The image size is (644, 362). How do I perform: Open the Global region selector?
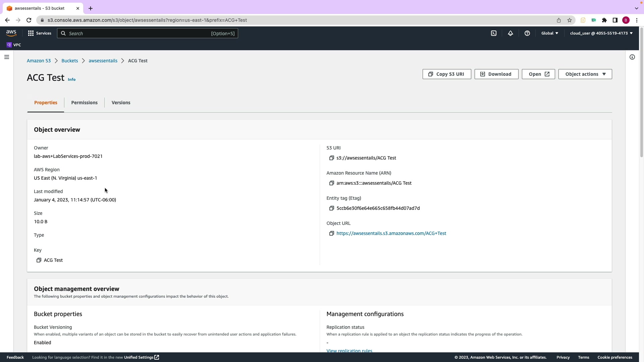pyautogui.click(x=549, y=33)
